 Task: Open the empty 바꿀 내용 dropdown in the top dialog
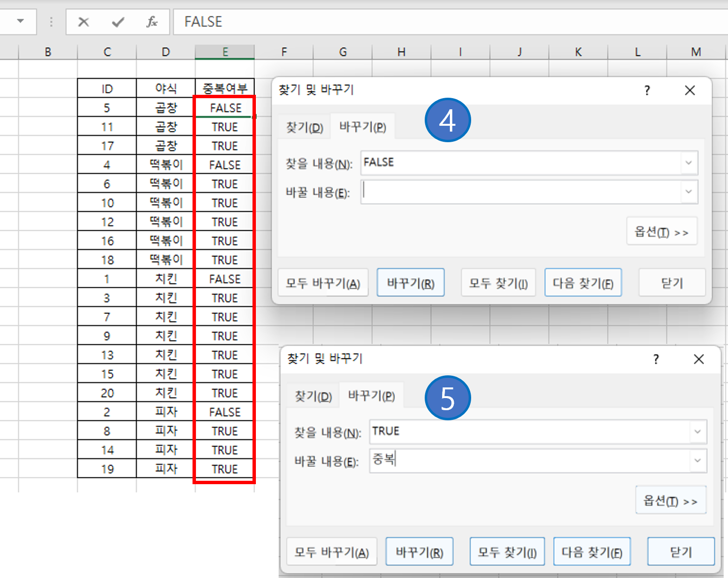(x=689, y=192)
